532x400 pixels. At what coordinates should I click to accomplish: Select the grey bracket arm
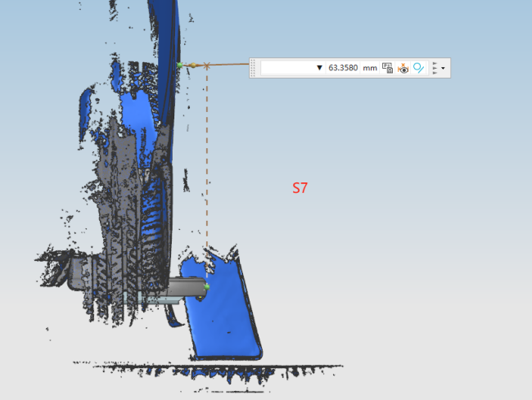click(184, 286)
